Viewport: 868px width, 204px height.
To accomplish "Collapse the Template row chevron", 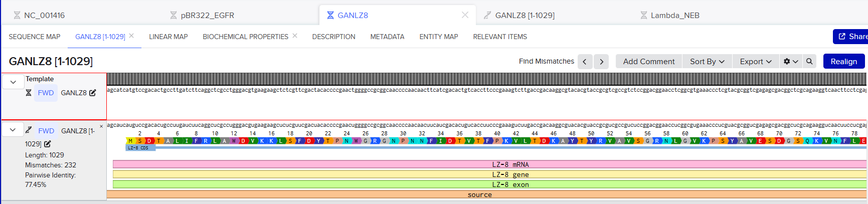I will tap(14, 82).
